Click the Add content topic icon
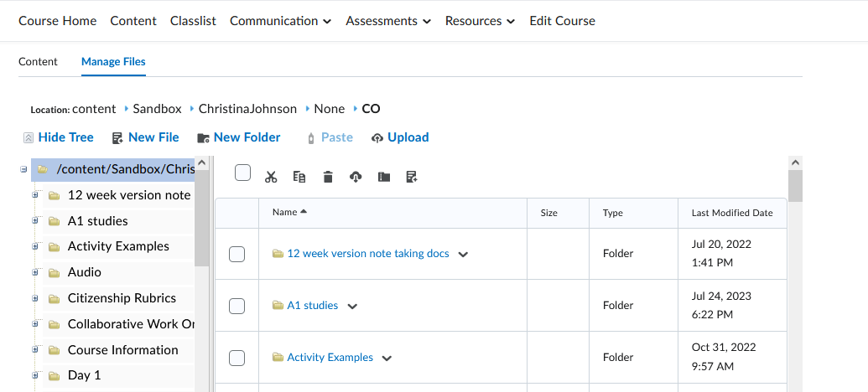868x392 pixels. (411, 177)
